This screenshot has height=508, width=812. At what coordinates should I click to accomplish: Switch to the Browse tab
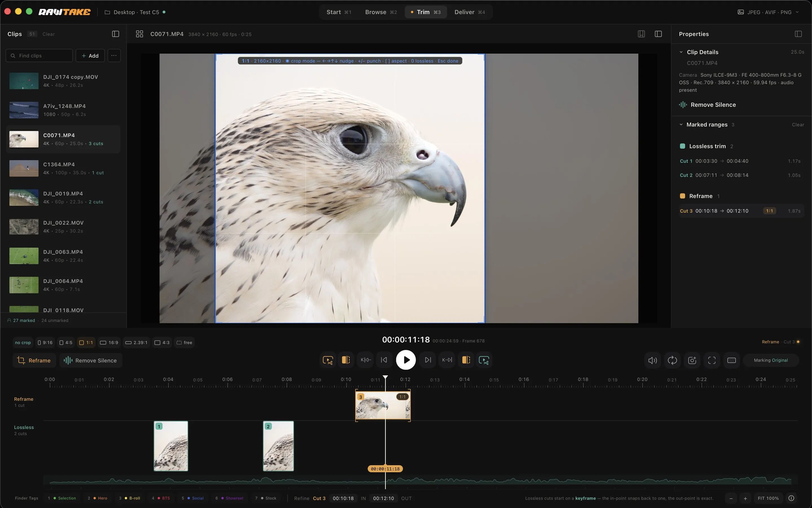[x=381, y=12]
